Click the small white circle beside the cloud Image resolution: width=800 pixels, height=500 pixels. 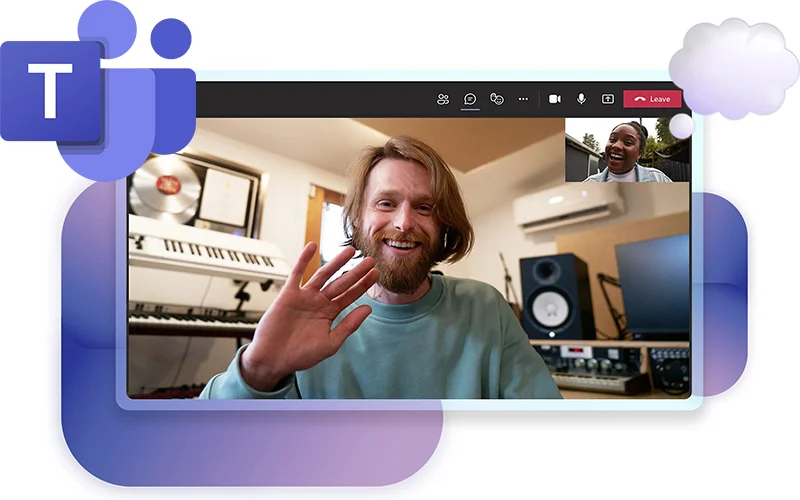coord(682,126)
